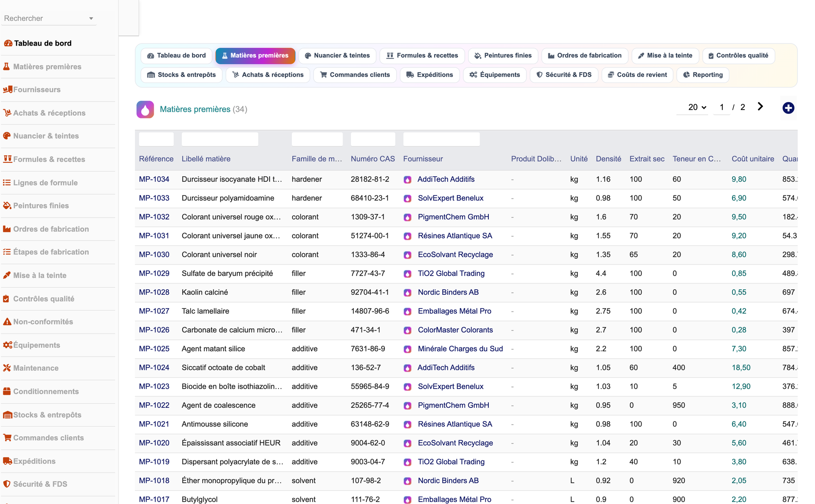Viewport: 815px width, 504px height.
Task: Open the Stocks & entrepôts tab
Action: click(x=181, y=75)
